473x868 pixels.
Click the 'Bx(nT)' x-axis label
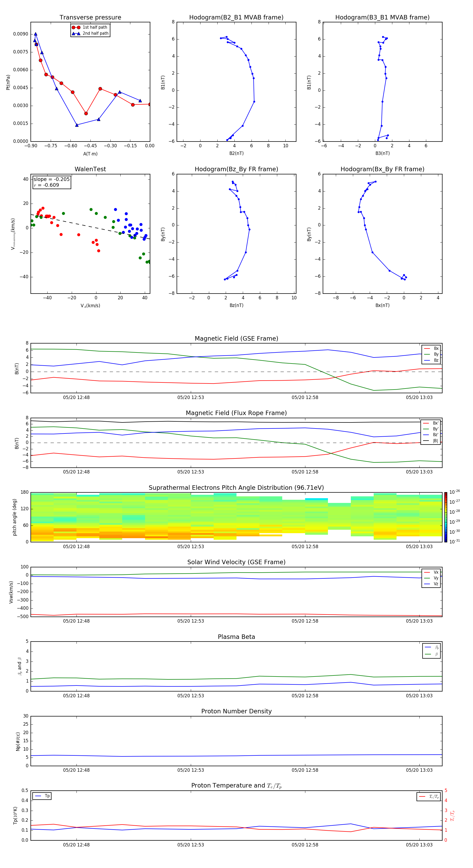[382, 305]
